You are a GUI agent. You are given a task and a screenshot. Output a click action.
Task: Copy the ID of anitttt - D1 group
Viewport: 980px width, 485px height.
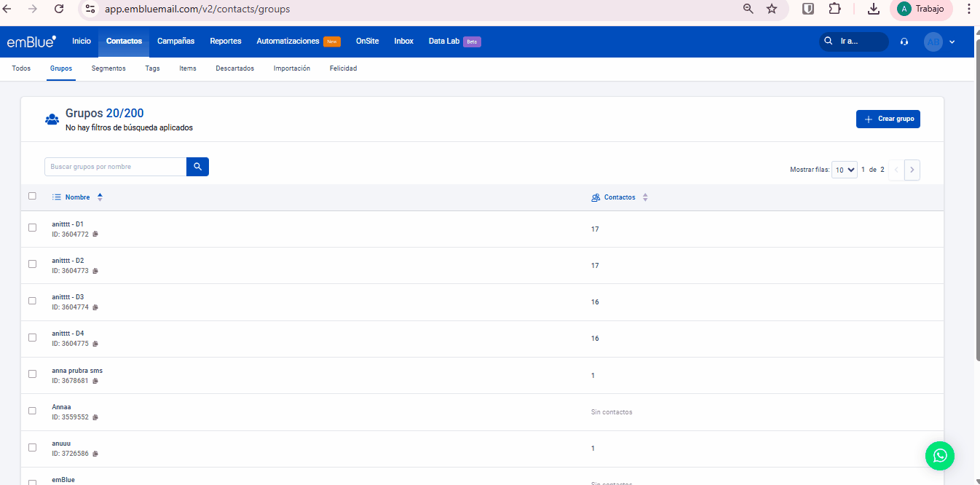[95, 234]
